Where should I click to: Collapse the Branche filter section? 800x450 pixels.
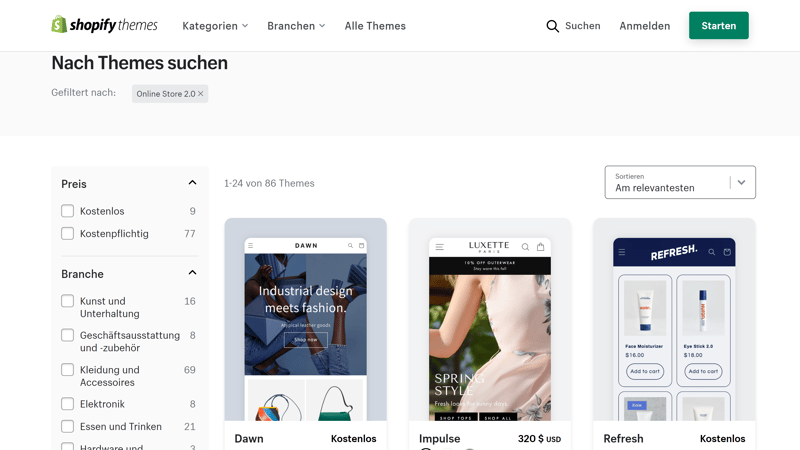(x=192, y=272)
